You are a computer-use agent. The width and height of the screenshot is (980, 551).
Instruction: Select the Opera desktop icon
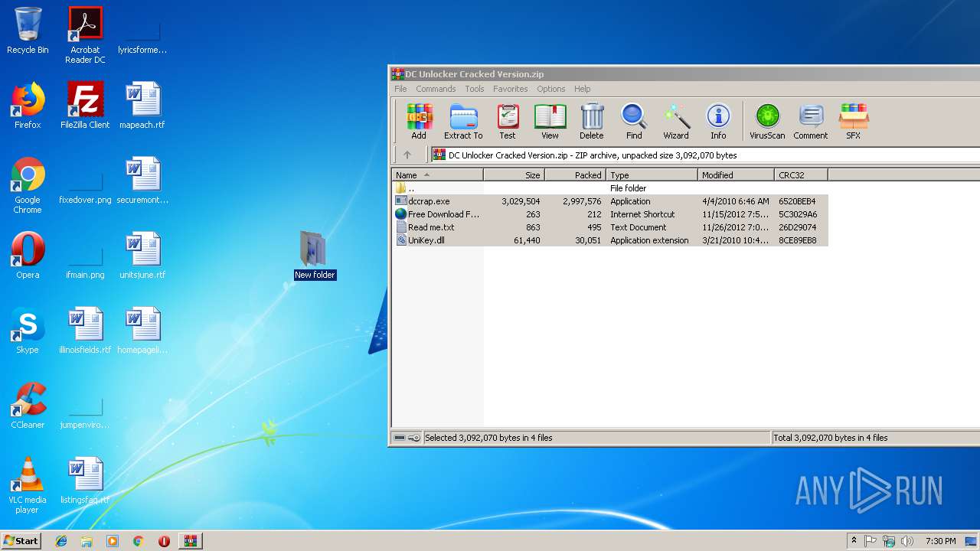tap(28, 256)
